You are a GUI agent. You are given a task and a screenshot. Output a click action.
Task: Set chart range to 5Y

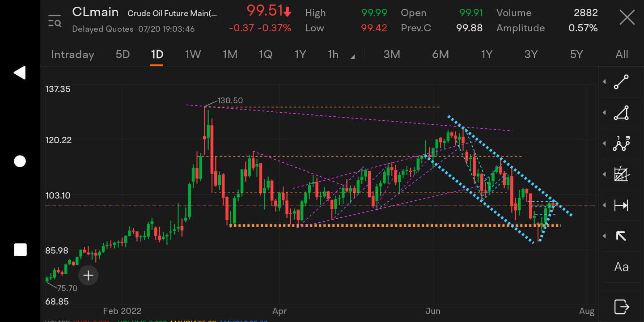(x=576, y=55)
